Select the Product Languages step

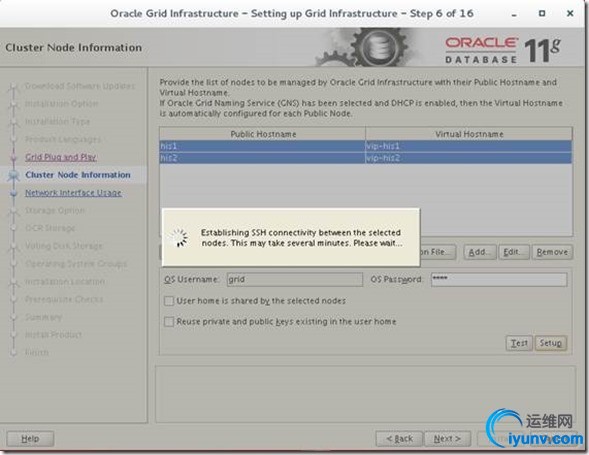[63, 139]
